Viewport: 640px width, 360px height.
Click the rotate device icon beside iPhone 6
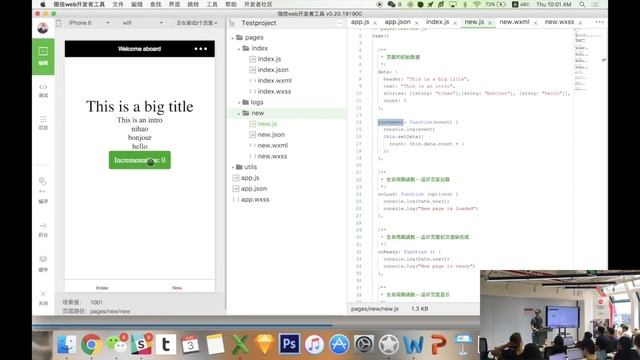point(59,23)
